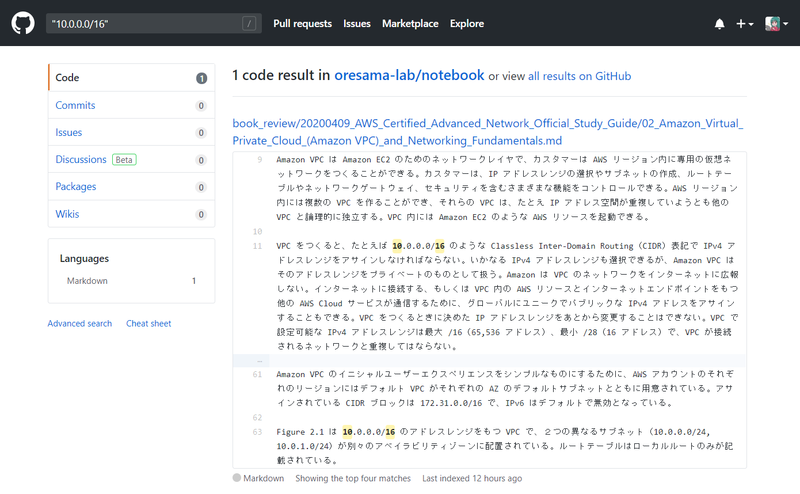Viewport: 800px width, 494px height.
Task: Click the Languages heading
Action: pos(84,259)
